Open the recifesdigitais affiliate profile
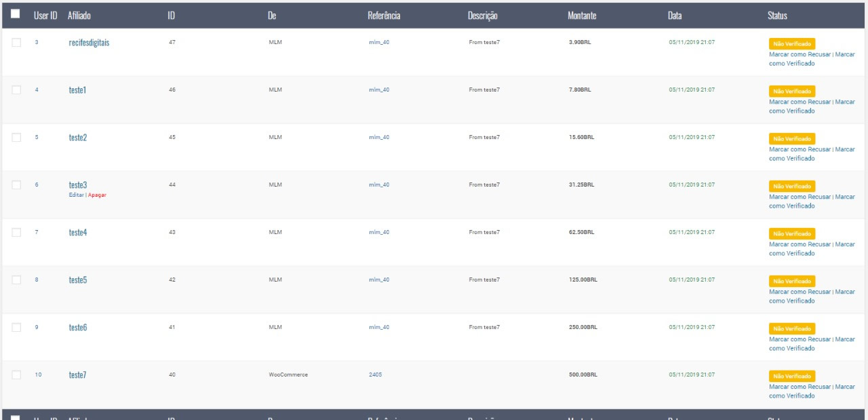868x420 pixels. (x=89, y=43)
